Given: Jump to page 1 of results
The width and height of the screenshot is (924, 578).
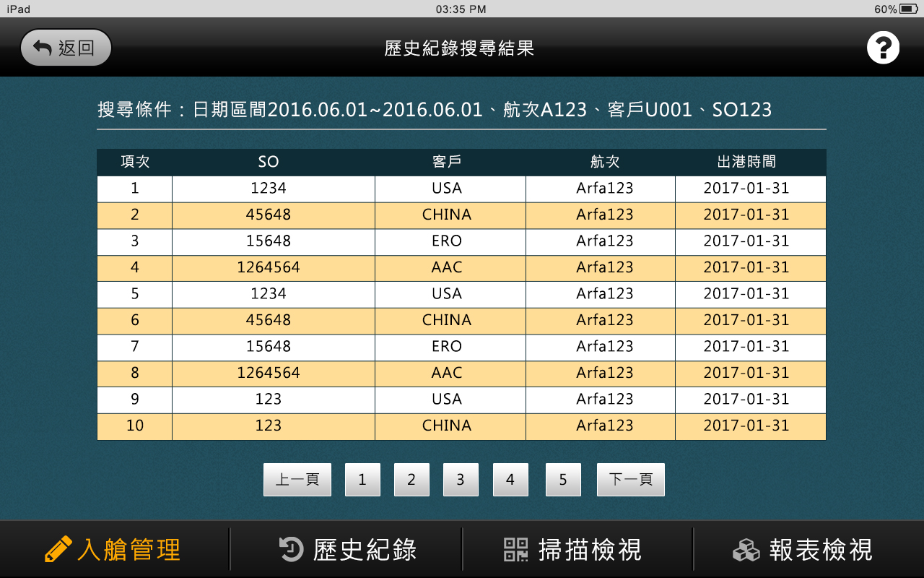Looking at the screenshot, I should click(x=362, y=480).
